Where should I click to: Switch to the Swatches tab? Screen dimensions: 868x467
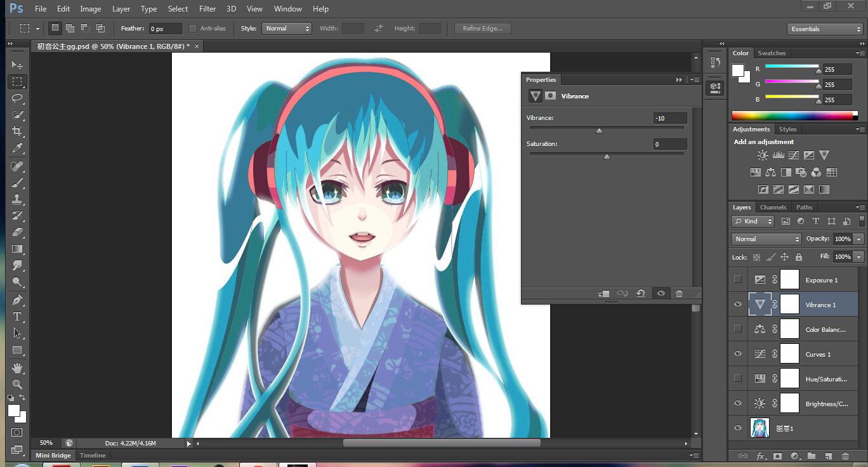click(x=772, y=53)
